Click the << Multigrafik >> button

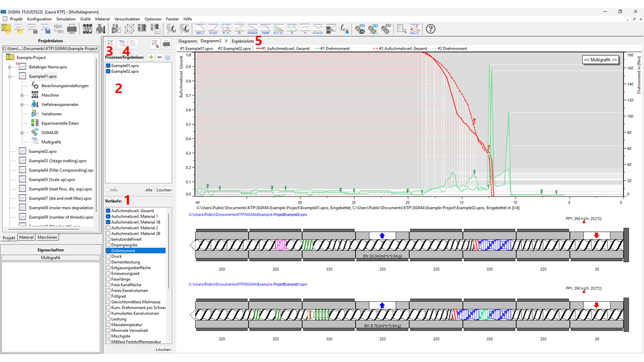[x=600, y=59]
